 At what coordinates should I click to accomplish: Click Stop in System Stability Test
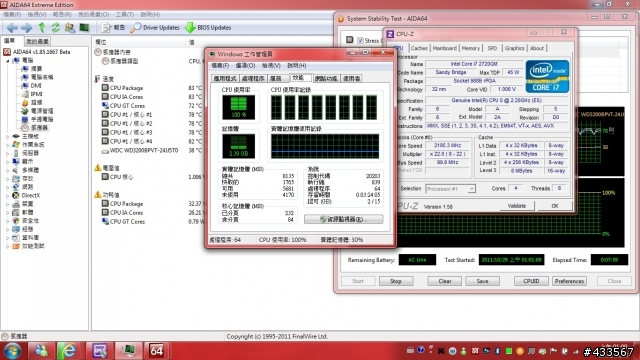point(396,281)
